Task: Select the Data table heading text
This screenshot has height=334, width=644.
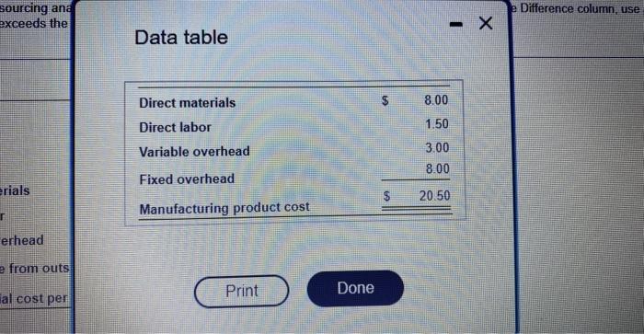Action: click(181, 38)
